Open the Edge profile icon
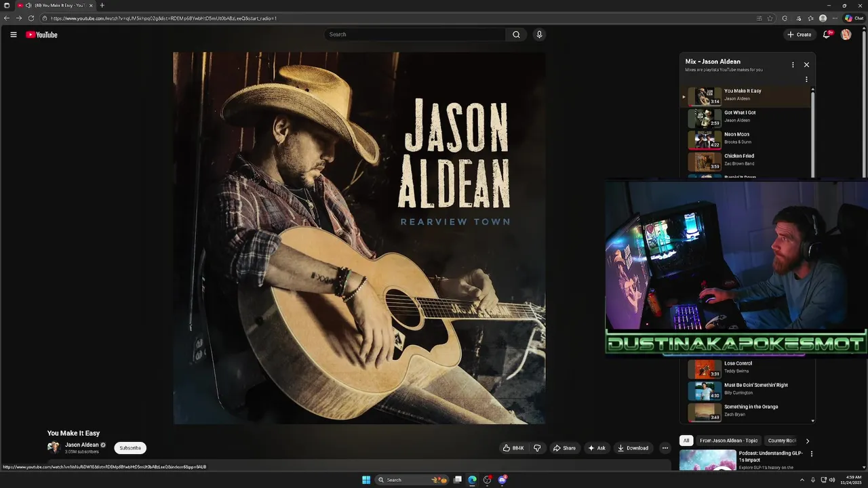868x488 pixels. click(x=823, y=18)
